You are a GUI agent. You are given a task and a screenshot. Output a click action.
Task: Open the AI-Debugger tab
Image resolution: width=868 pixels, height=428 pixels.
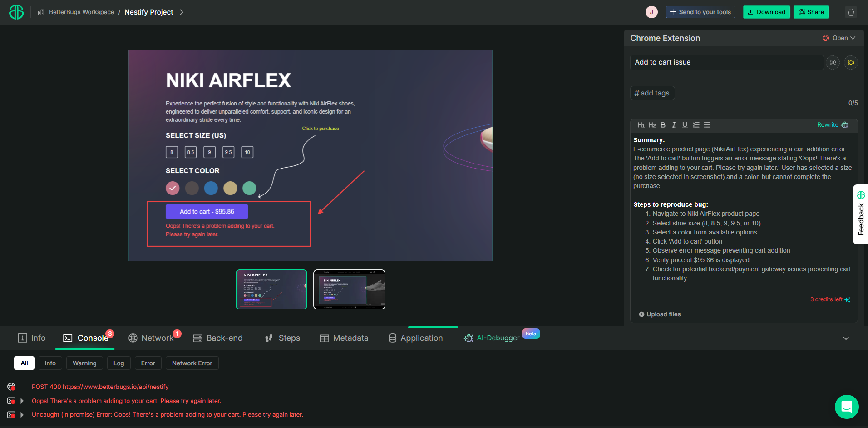[x=492, y=338]
